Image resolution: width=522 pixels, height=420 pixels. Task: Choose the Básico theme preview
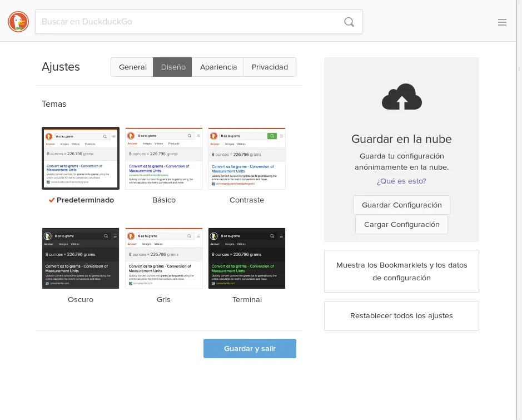pos(164,159)
